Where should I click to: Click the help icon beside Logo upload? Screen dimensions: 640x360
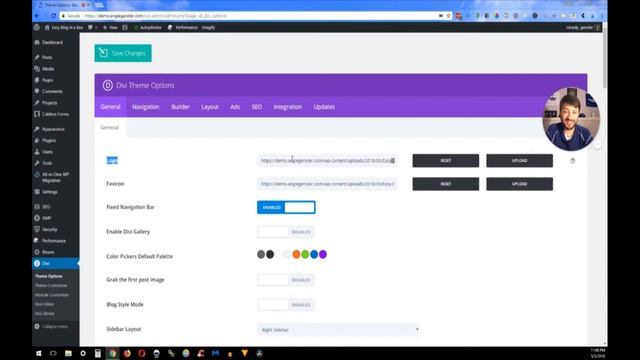tap(573, 161)
